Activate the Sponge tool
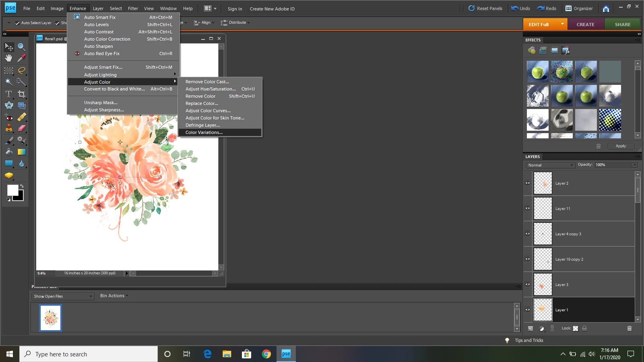644x362 pixels. 9,175
